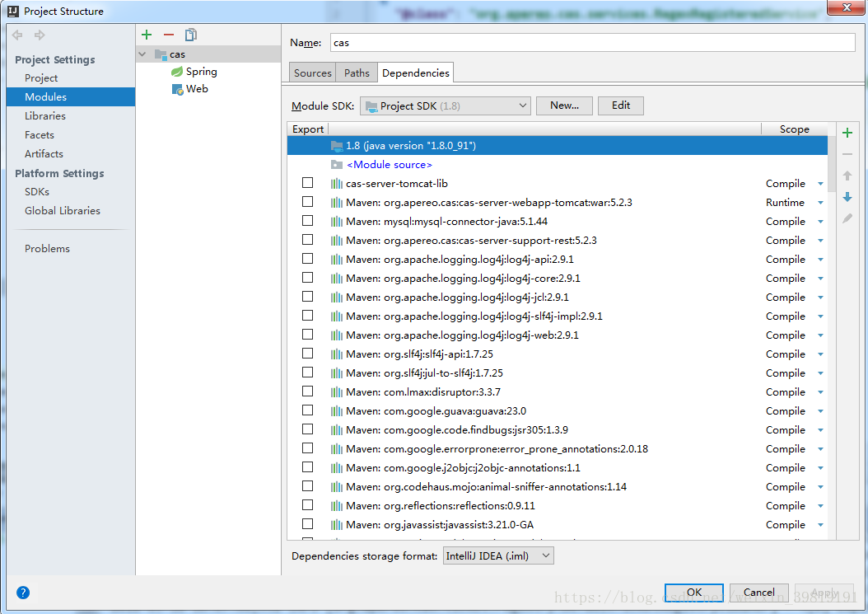
Task: Open Artifacts in sidebar
Action: (x=44, y=154)
